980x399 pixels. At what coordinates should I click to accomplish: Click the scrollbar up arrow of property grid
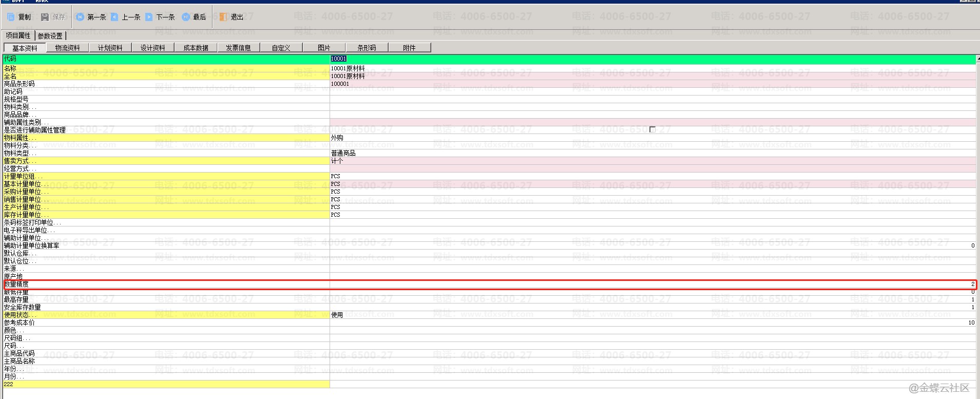point(978,59)
